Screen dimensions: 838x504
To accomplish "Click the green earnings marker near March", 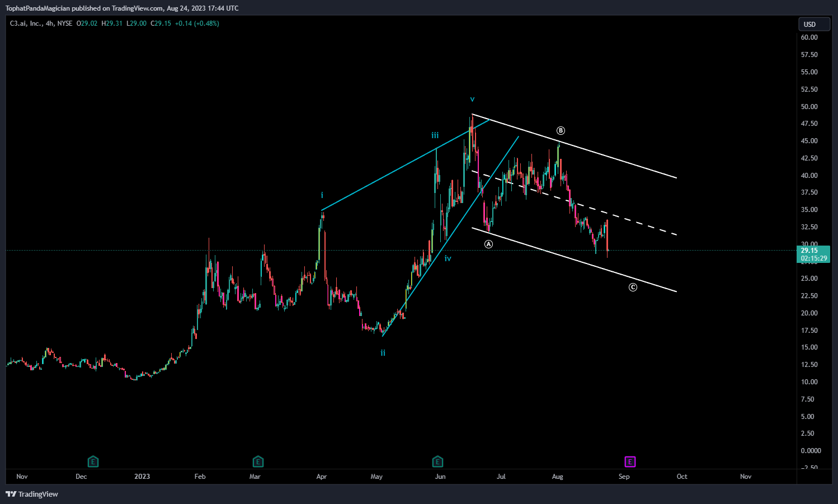I will pos(258,461).
